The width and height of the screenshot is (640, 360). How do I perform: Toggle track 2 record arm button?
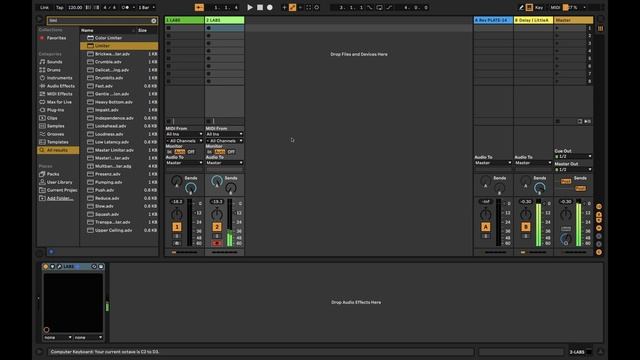click(x=217, y=243)
